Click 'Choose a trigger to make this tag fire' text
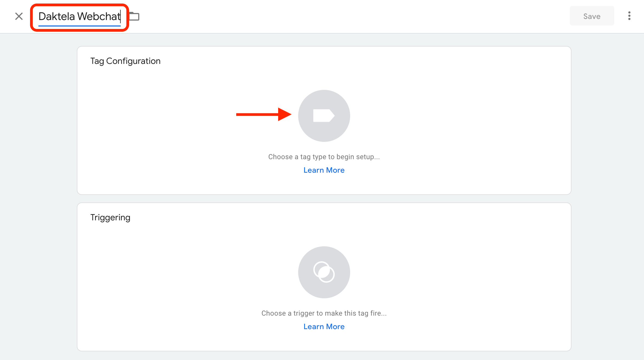The image size is (644, 360). [324, 313]
